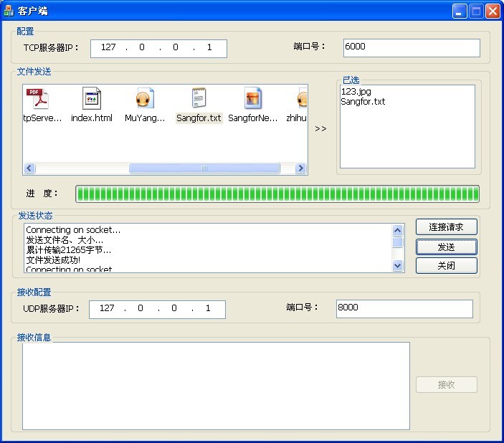The width and height of the screenshot is (504, 443).
Task: Click the 累计传输21265字节... log line
Action: click(x=68, y=249)
